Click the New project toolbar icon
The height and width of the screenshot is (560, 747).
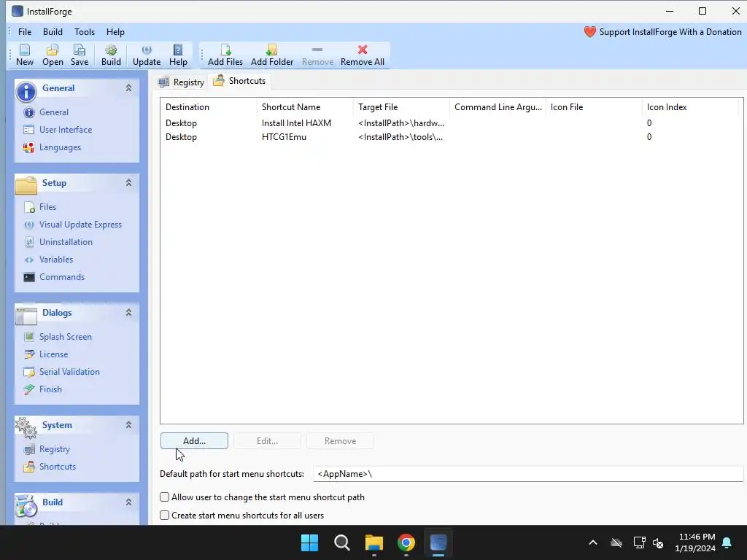pos(25,55)
